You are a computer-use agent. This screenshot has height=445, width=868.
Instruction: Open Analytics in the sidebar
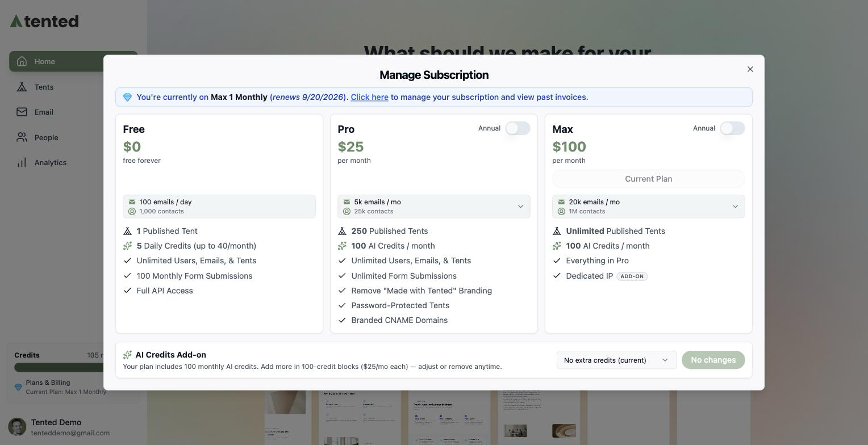pyautogui.click(x=73, y=162)
